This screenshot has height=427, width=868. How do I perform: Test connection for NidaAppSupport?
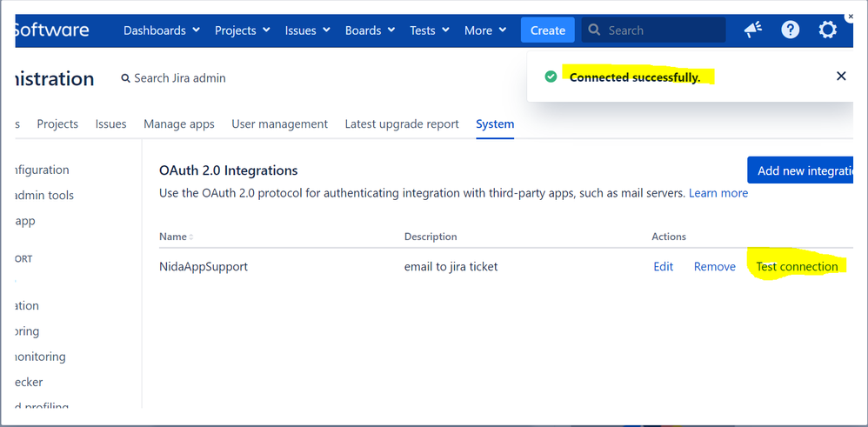click(x=798, y=266)
